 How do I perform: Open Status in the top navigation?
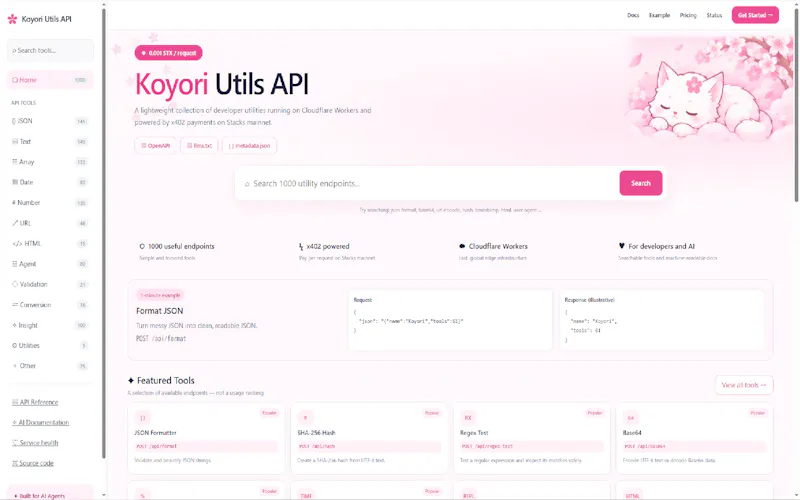coord(714,15)
